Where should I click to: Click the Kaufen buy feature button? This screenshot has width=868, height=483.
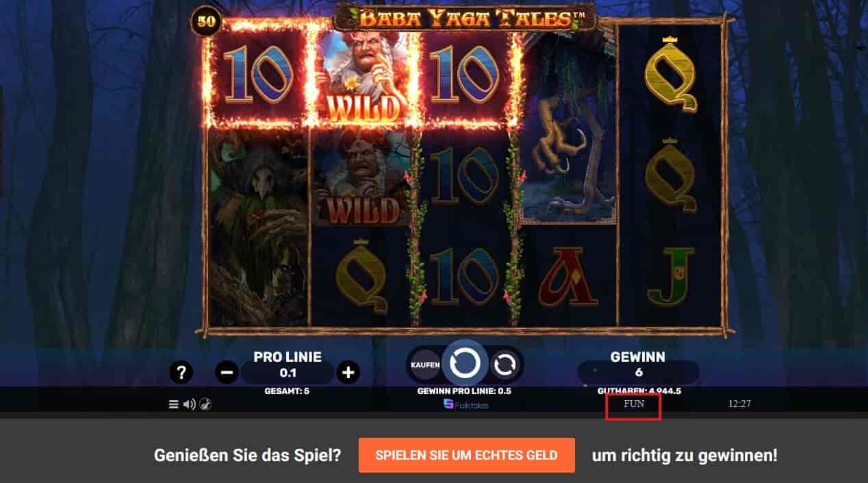pos(424,365)
